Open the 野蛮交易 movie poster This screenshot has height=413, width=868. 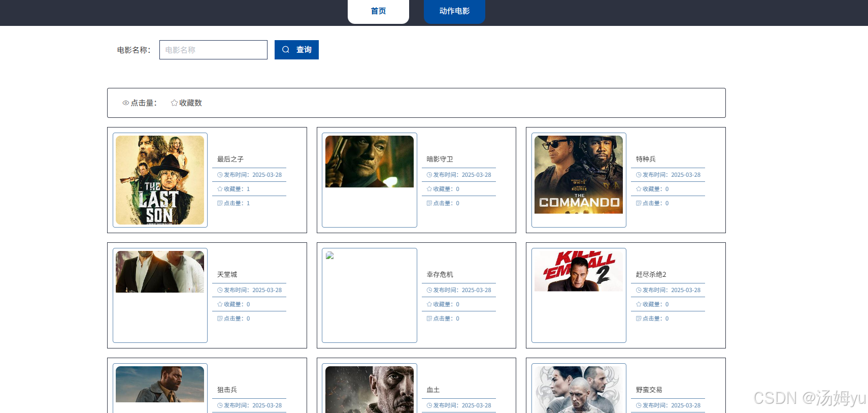click(579, 390)
